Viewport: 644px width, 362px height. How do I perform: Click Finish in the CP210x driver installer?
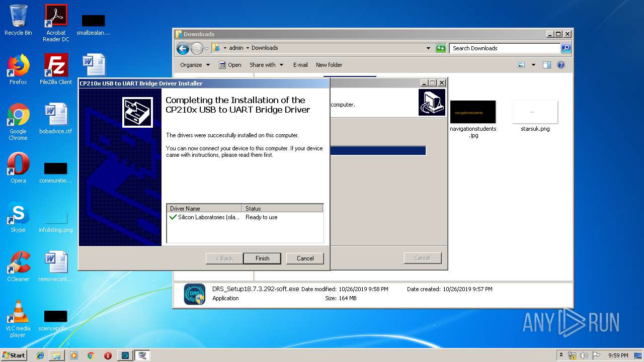[x=262, y=258]
